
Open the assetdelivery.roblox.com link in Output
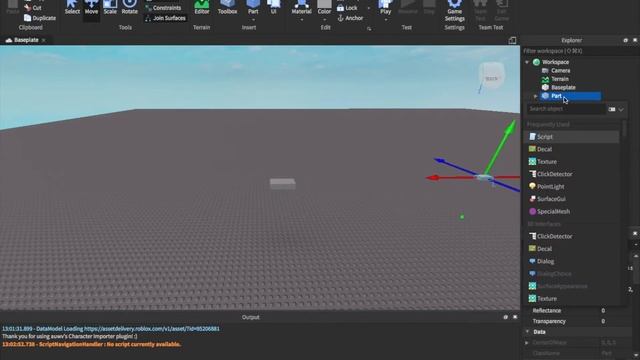click(x=152, y=329)
